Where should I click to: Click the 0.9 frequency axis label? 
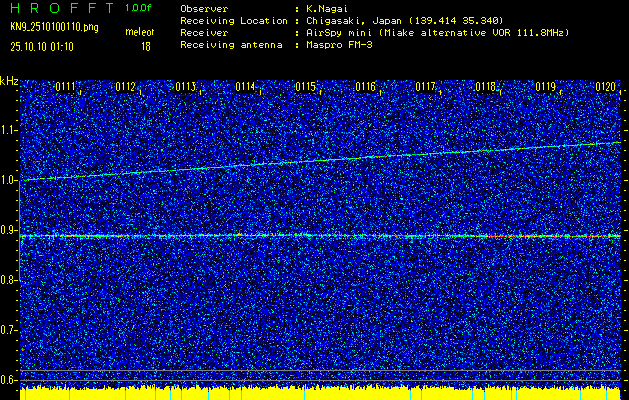click(x=9, y=230)
